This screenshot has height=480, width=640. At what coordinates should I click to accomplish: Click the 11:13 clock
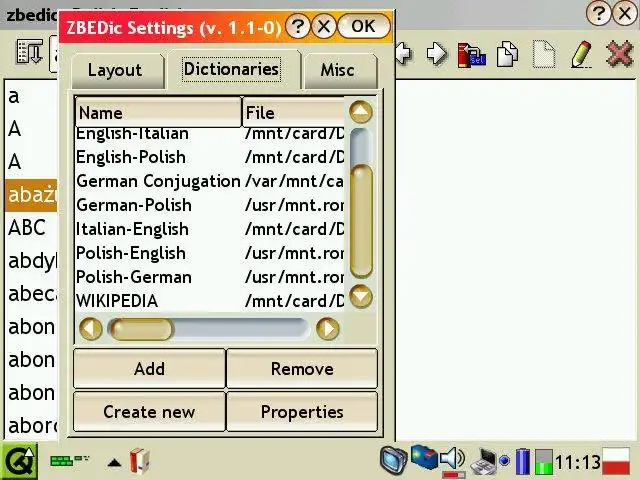578,462
